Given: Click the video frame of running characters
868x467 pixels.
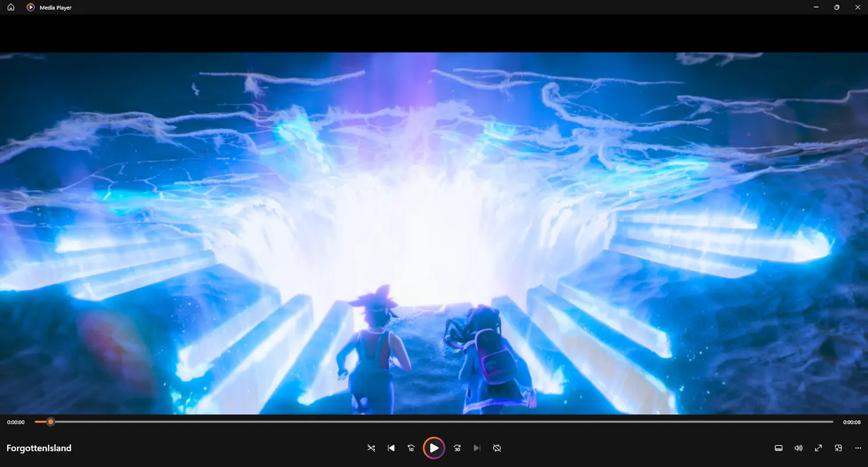Looking at the screenshot, I should click(434, 233).
